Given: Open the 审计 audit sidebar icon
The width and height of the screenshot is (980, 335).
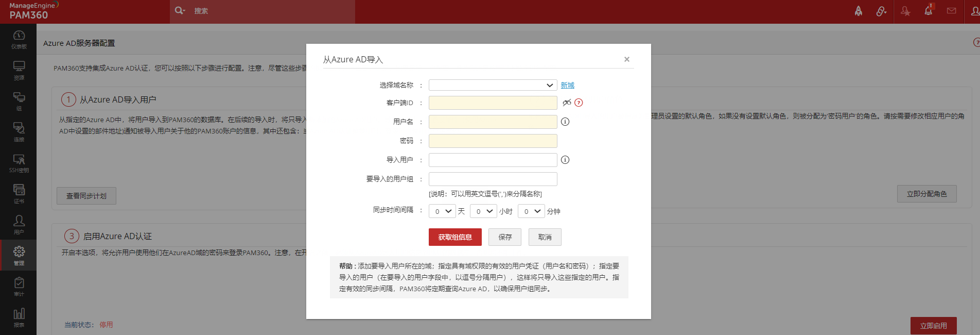Looking at the screenshot, I should [x=19, y=287].
